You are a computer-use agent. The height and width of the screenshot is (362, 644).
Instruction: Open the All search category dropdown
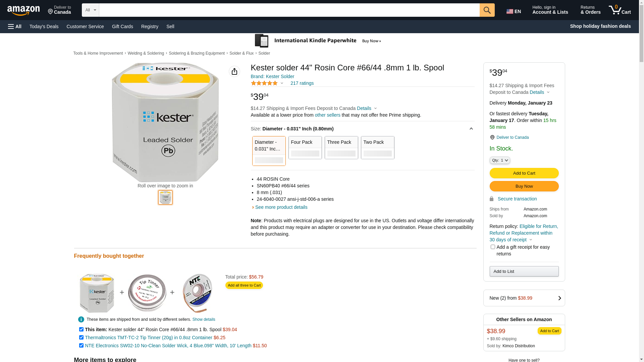[x=90, y=10]
